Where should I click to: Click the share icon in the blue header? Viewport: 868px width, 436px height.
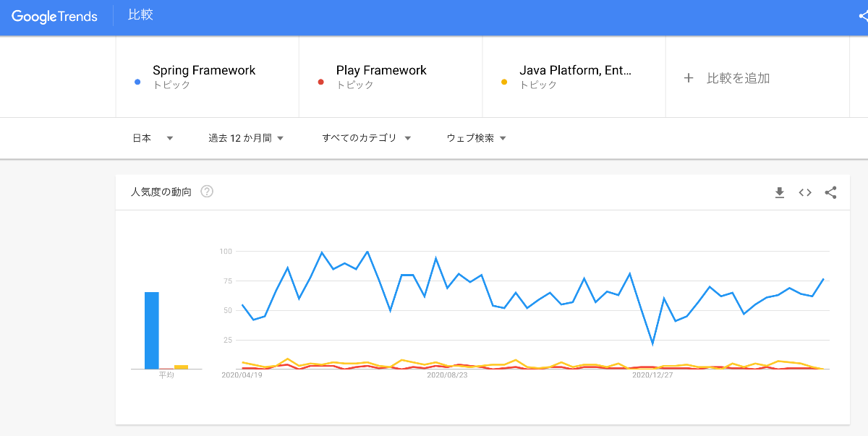[x=862, y=16]
